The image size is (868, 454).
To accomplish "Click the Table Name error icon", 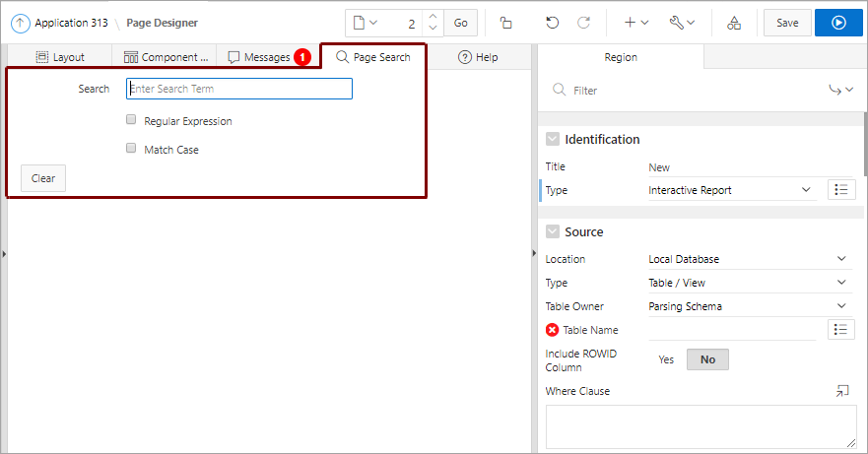I will (x=552, y=330).
